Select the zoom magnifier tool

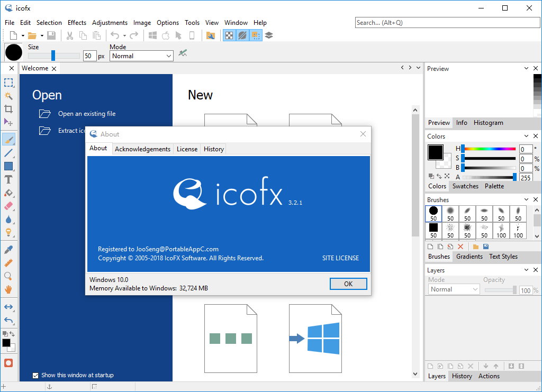click(8, 276)
